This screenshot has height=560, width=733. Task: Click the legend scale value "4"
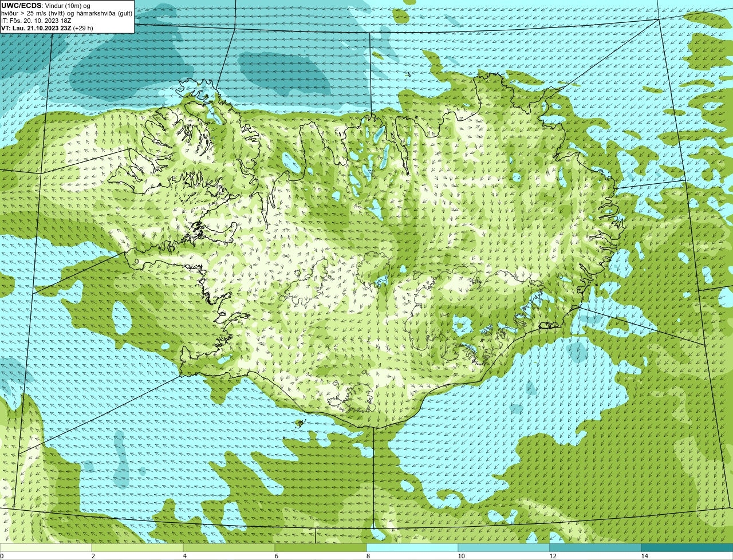184,556
